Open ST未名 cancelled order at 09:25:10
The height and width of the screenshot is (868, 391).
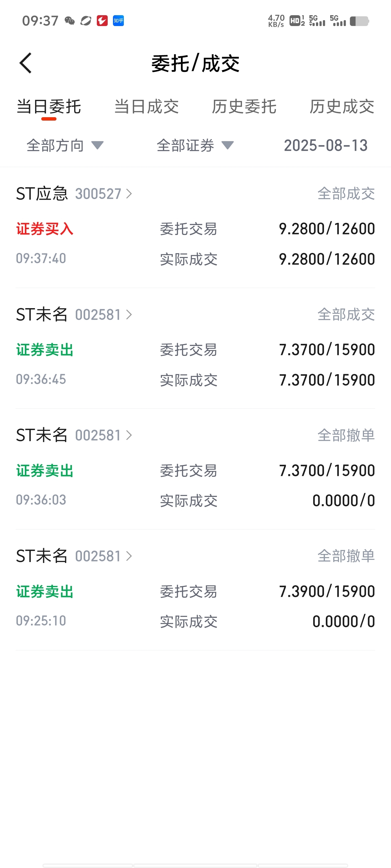click(x=195, y=590)
